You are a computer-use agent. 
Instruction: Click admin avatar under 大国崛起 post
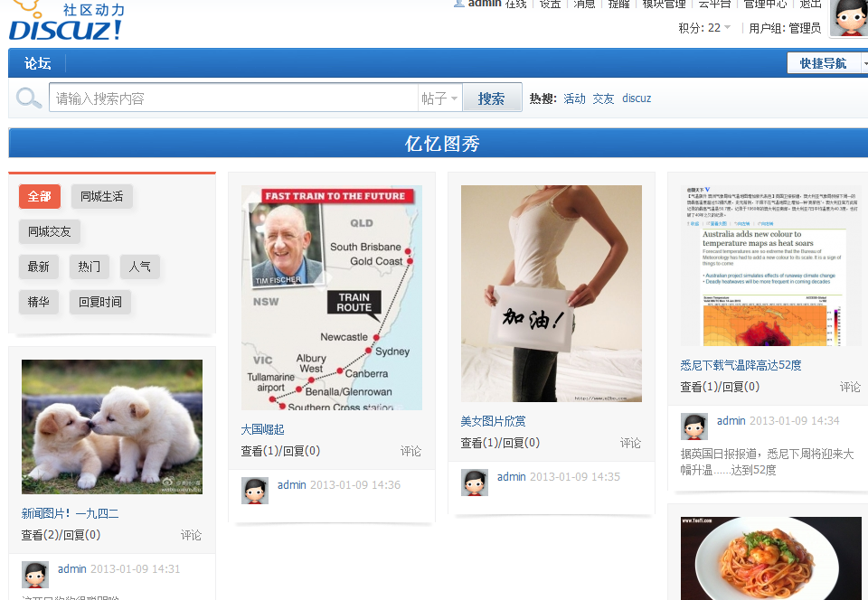click(255, 491)
